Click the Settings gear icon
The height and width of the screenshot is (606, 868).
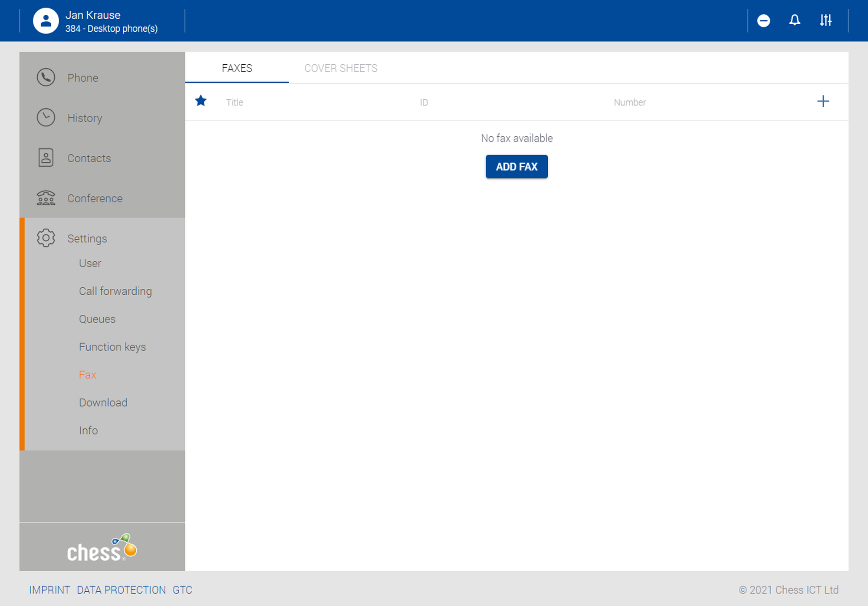tap(46, 238)
